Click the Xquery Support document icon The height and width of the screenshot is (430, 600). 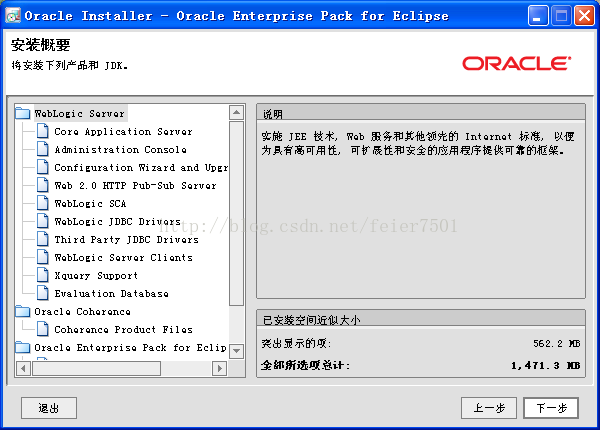pyautogui.click(x=43, y=275)
